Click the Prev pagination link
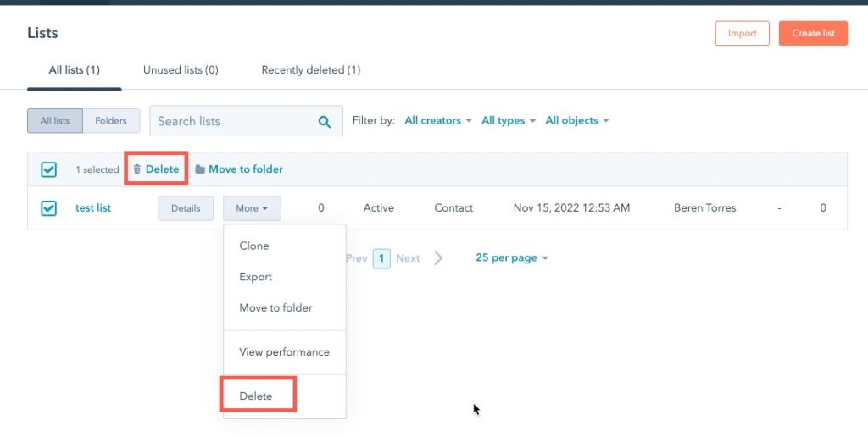 coord(357,258)
